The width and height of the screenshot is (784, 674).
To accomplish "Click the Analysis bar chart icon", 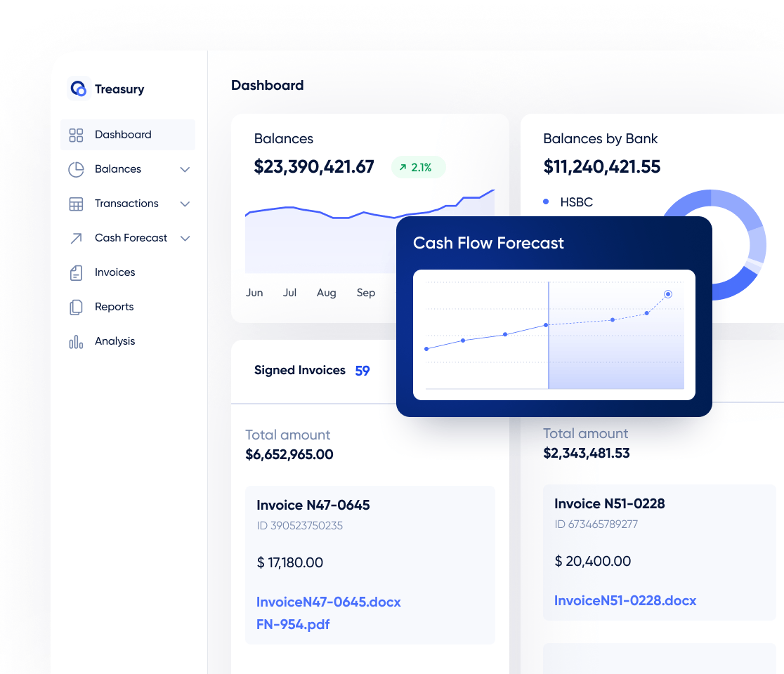I will pyautogui.click(x=76, y=342).
